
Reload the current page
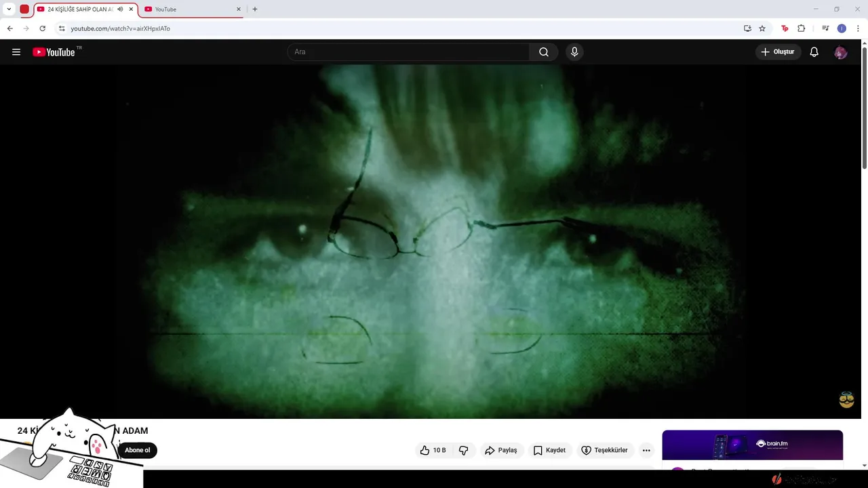[x=42, y=28]
